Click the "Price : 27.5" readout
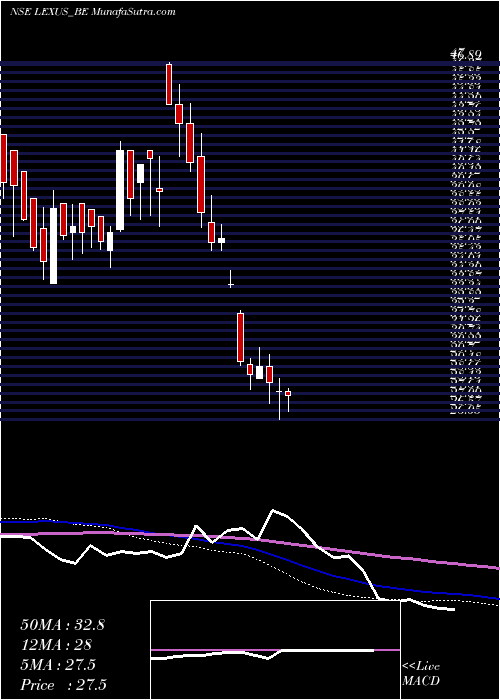Viewport: 500px width, 700px height. coord(63,685)
